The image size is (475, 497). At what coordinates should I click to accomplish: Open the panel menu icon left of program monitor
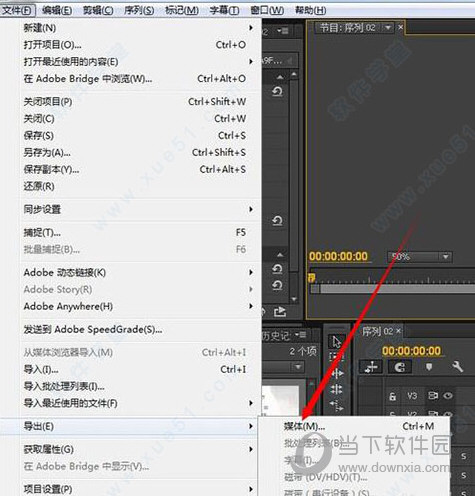[x=283, y=31]
